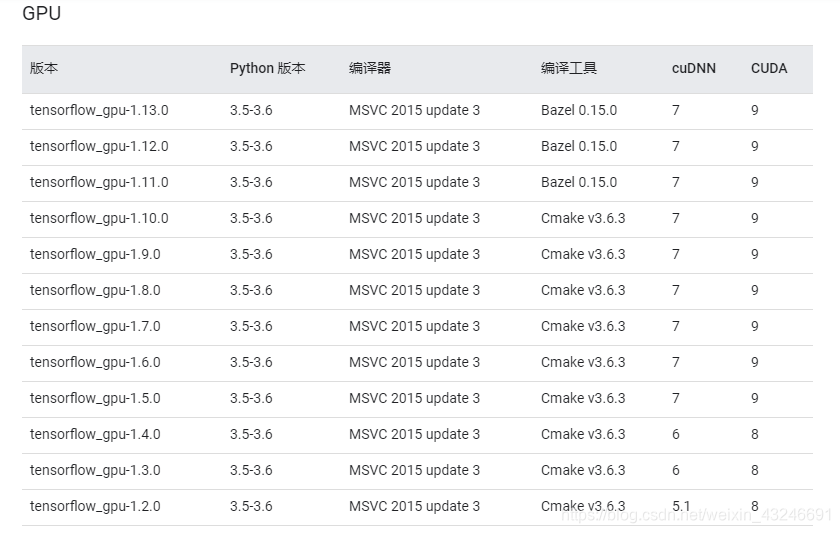Click cuDNN value 5.1 in 1.2.0 row
This screenshot has width=840, height=533.
(681, 506)
